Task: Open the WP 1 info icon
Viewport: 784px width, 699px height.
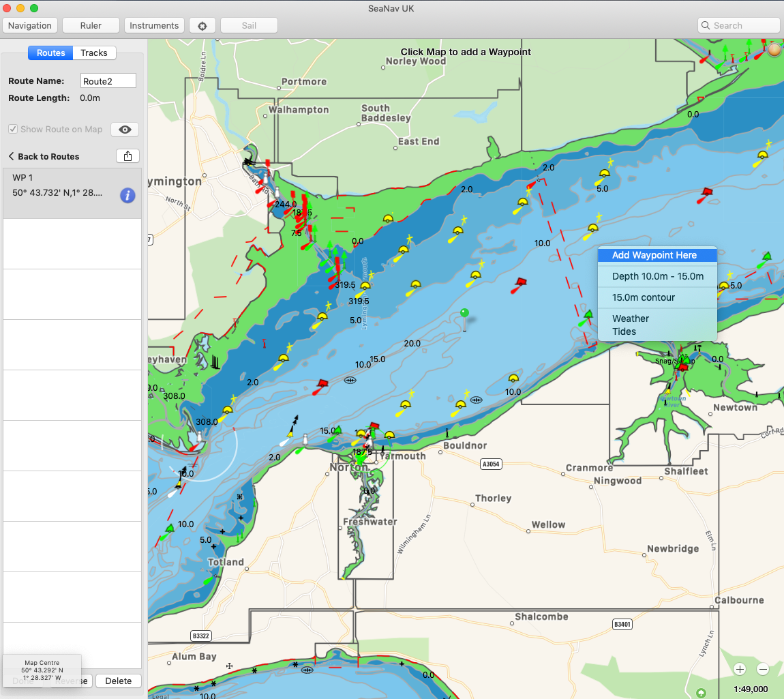Action: coord(127,196)
